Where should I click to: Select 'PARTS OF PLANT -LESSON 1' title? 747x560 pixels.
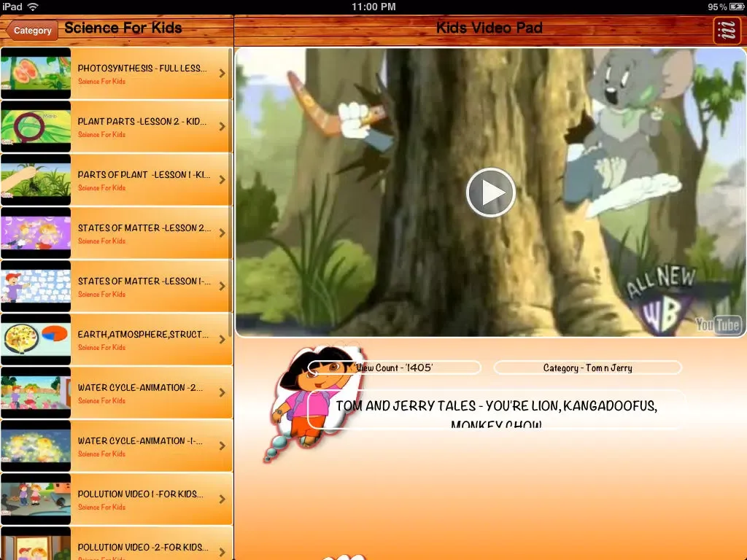(x=144, y=175)
